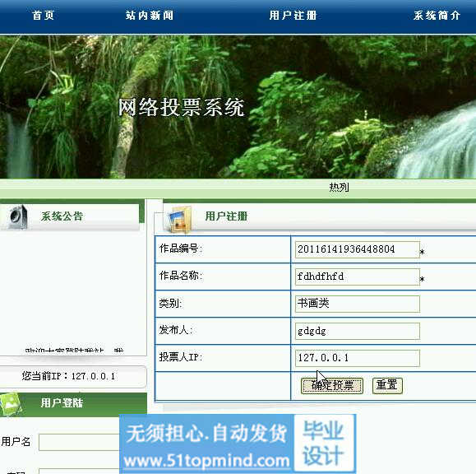Click the 投票人IP field
Screen dimensions: 476x474
pyautogui.click(x=358, y=358)
